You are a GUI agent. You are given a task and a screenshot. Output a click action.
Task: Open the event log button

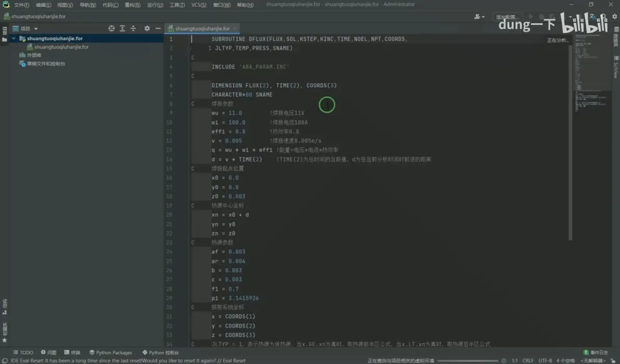tap(596, 353)
